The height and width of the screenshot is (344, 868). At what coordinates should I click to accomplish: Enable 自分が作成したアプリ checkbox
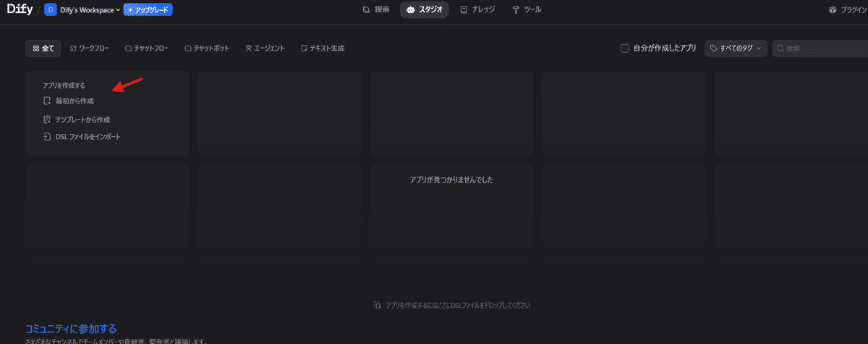click(x=625, y=49)
